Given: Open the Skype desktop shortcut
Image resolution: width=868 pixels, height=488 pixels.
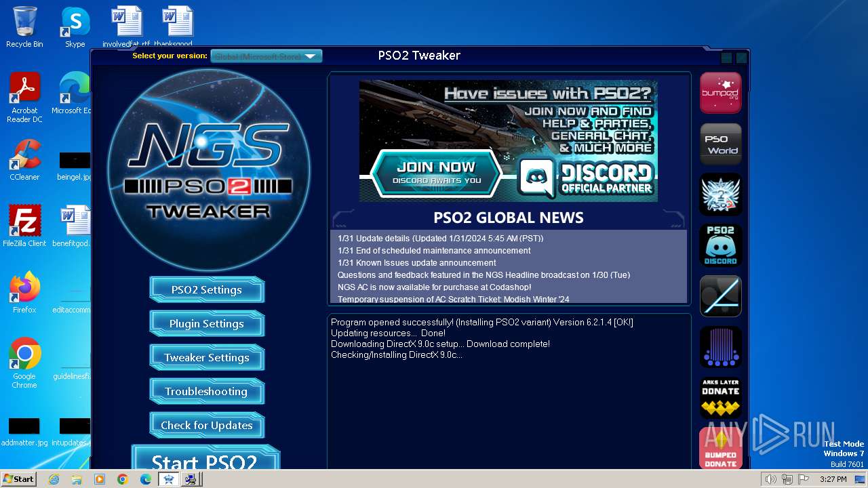Looking at the screenshot, I should 75,27.
